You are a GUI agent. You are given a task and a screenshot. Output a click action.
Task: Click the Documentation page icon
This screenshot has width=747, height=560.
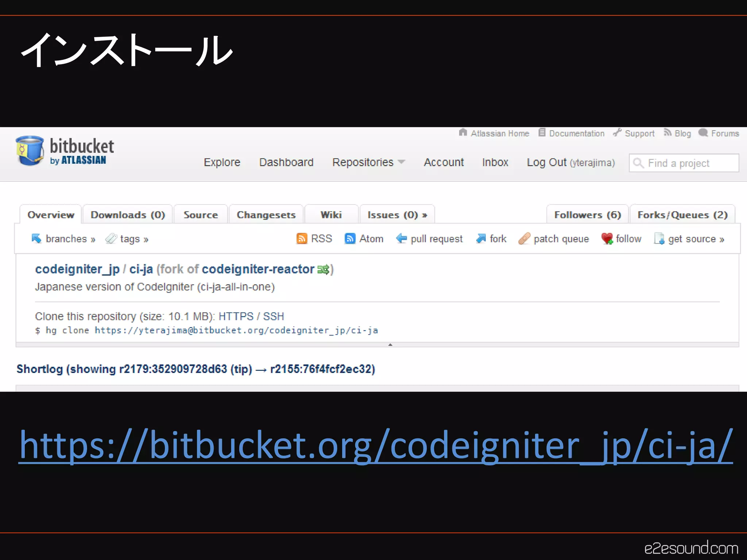(x=542, y=133)
